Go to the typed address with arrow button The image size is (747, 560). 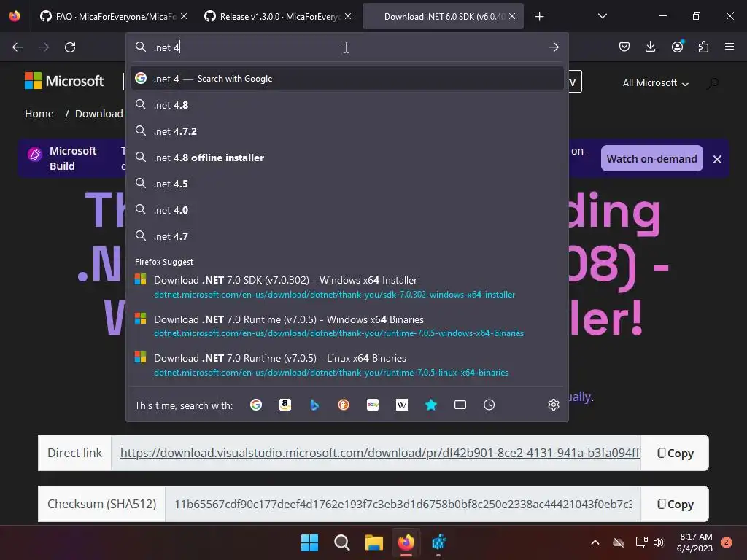[553, 47]
